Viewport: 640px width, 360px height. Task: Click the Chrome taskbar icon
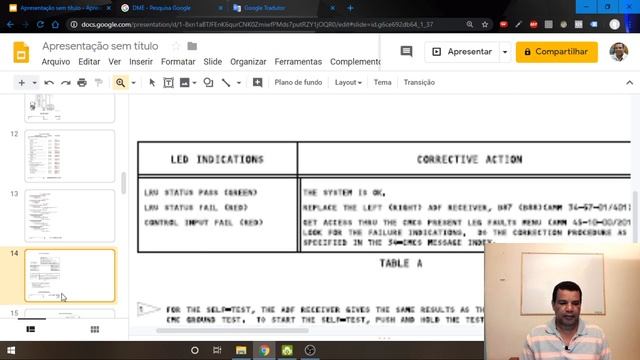[264, 350]
